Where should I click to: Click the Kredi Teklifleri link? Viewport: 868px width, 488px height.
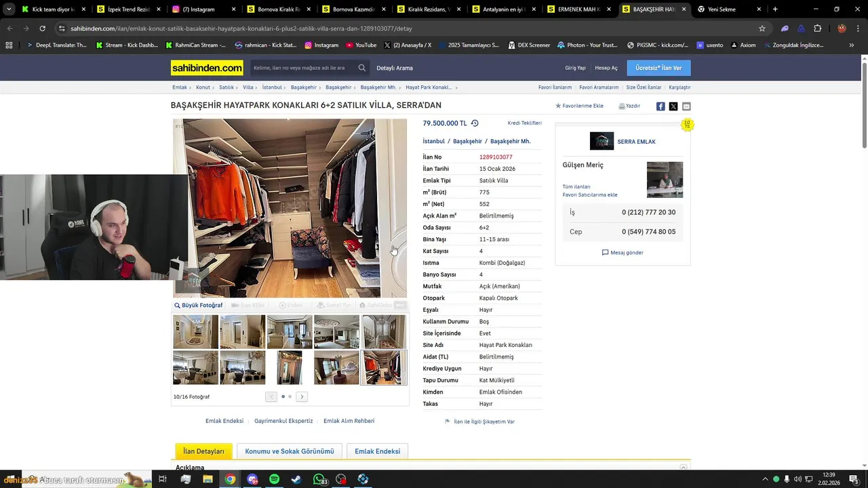[525, 123]
